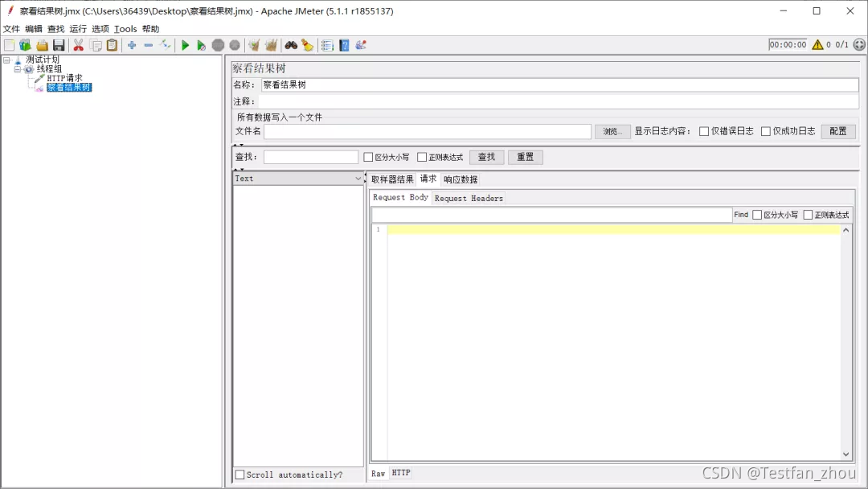Click the 文件名 filename input field
Screen dimensions: 868x489
point(428,131)
